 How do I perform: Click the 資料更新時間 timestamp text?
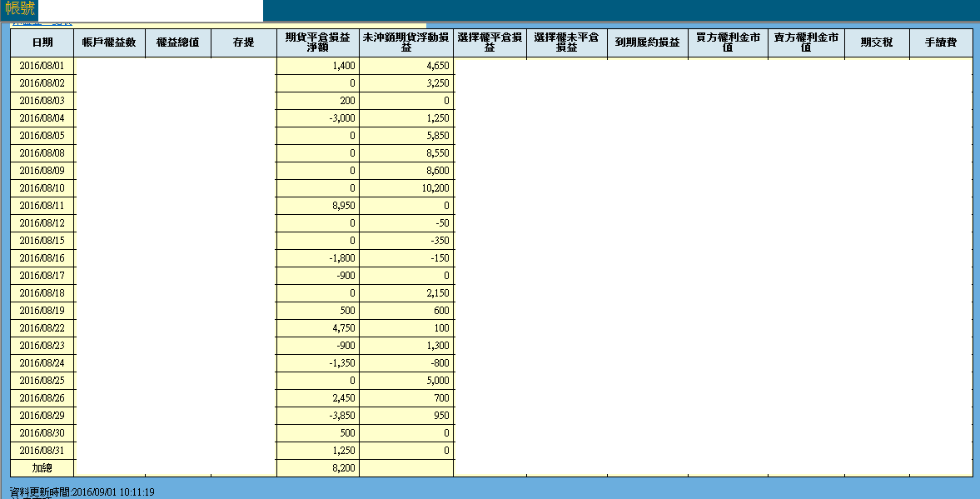(82, 492)
